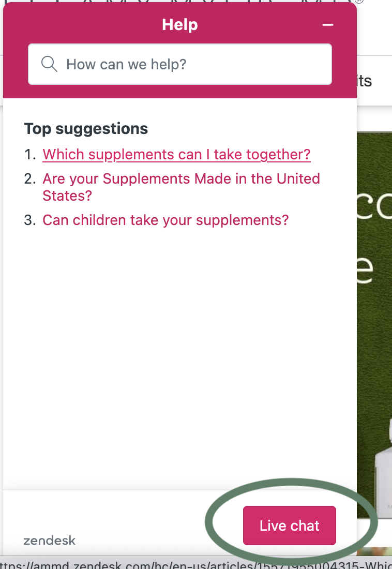Select the partially hidden nav item ending in "its"
The height and width of the screenshot is (569, 392).
point(364,81)
